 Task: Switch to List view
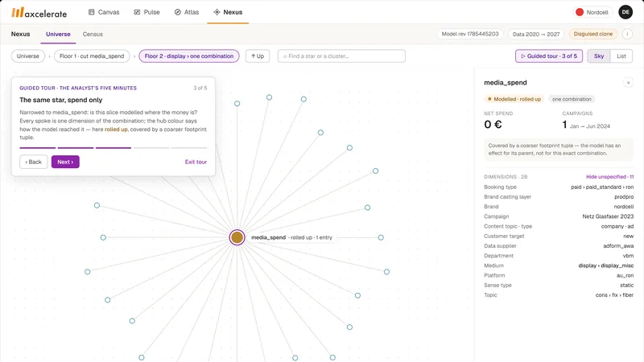621,56
